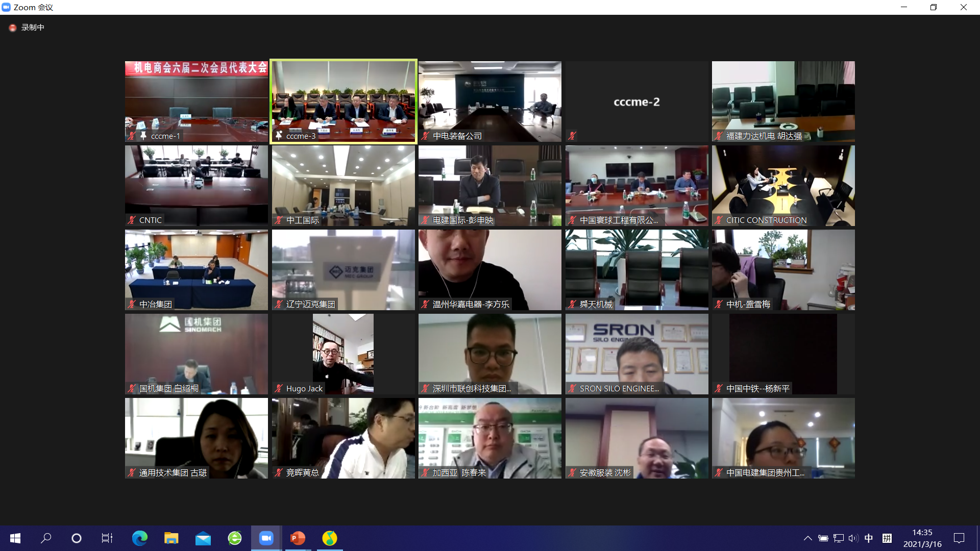
Task: Select the 辽宁迈克集团 video tile
Action: click(x=344, y=270)
